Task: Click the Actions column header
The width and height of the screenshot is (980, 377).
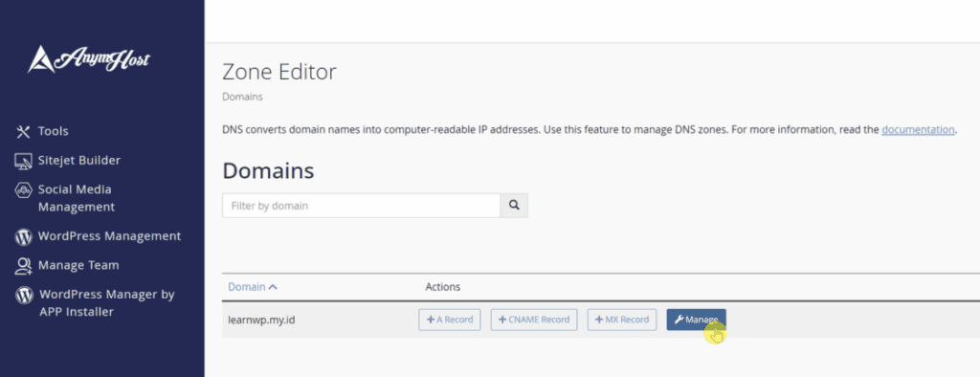Action: click(442, 287)
